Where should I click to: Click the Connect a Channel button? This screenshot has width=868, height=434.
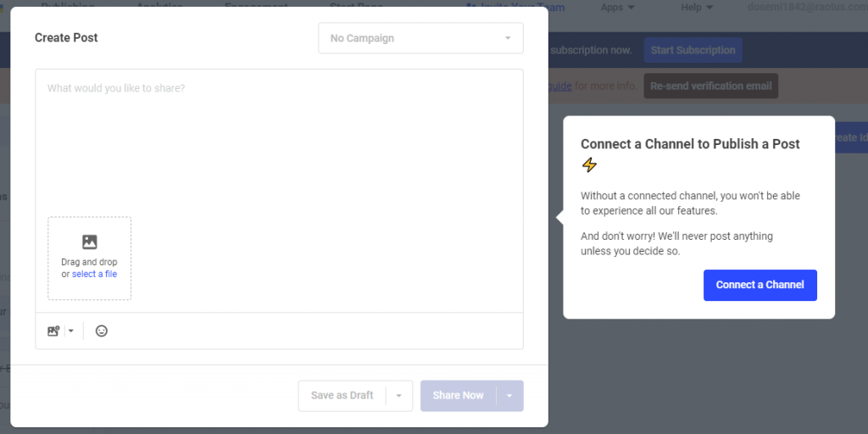pyautogui.click(x=760, y=285)
